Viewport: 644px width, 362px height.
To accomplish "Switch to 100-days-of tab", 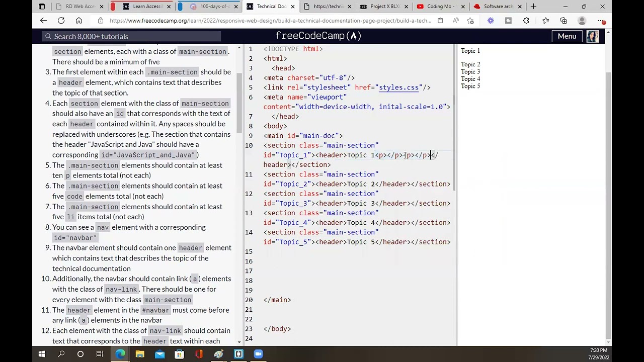I will click(x=214, y=7).
